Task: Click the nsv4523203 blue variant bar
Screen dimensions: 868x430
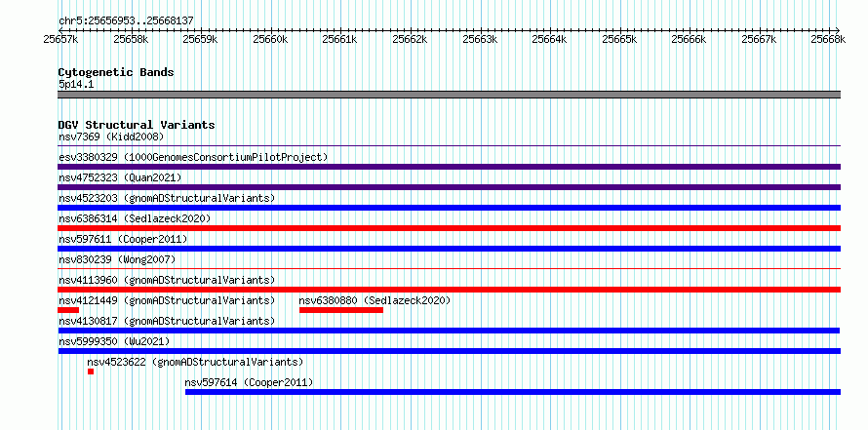Action: [449, 208]
